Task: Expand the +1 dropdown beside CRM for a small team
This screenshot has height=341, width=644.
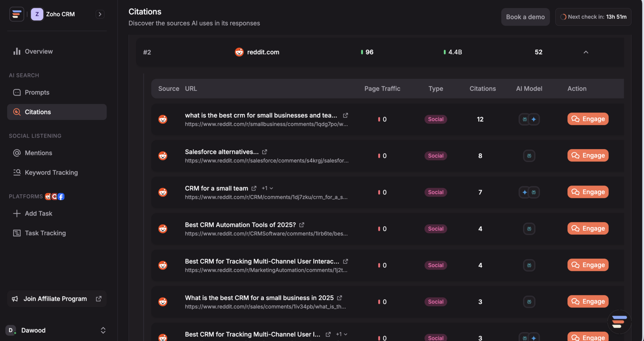Action: pyautogui.click(x=268, y=188)
